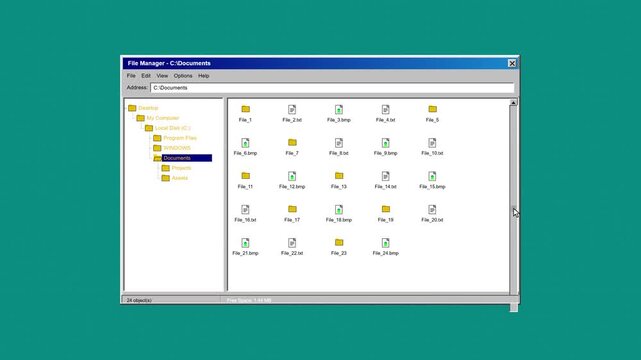
Task: Select the File_22.txt text document
Action: point(292,243)
